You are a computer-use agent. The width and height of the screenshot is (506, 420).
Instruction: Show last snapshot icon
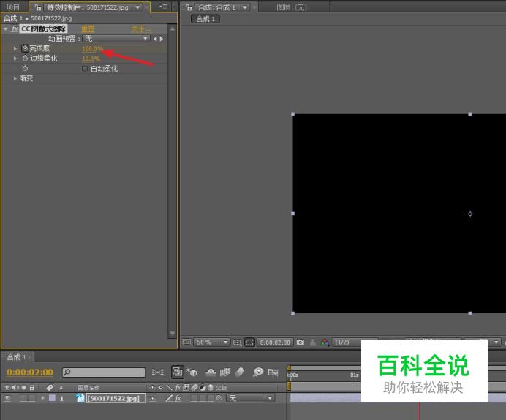point(313,342)
